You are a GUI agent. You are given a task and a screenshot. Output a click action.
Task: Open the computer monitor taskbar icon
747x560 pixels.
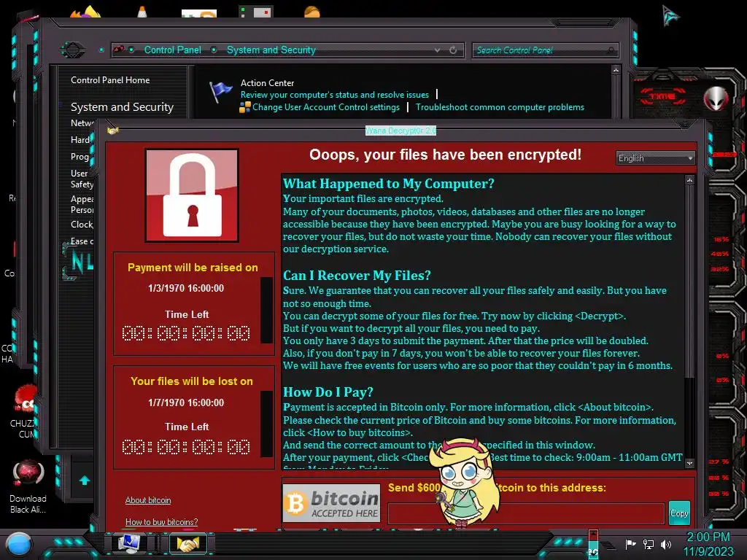point(128,543)
